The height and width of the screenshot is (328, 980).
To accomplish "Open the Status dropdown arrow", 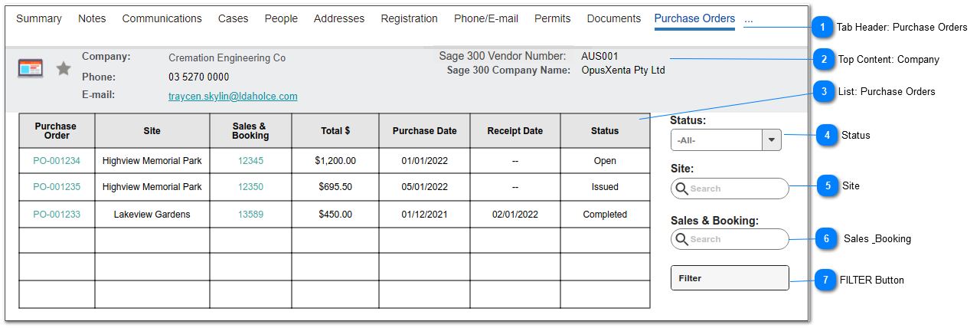I will (771, 139).
